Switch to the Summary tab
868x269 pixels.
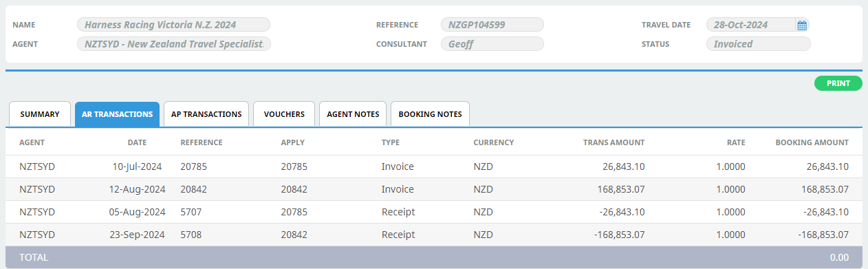pos(40,114)
